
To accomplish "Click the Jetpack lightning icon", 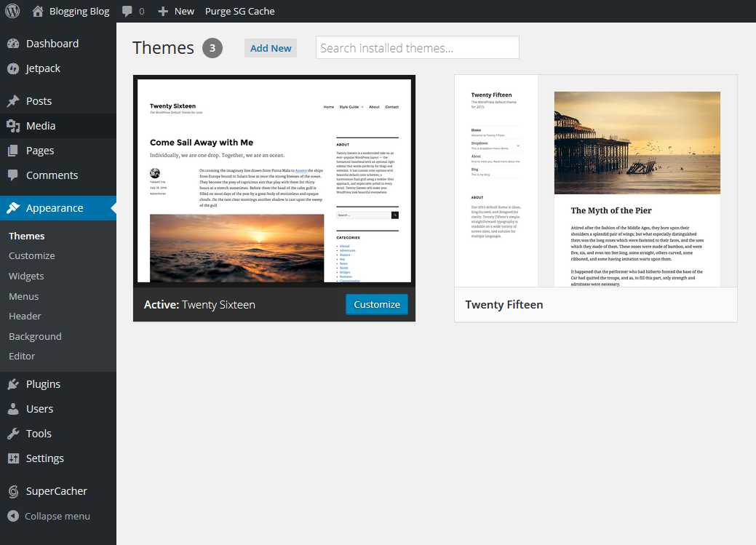I will point(13,68).
